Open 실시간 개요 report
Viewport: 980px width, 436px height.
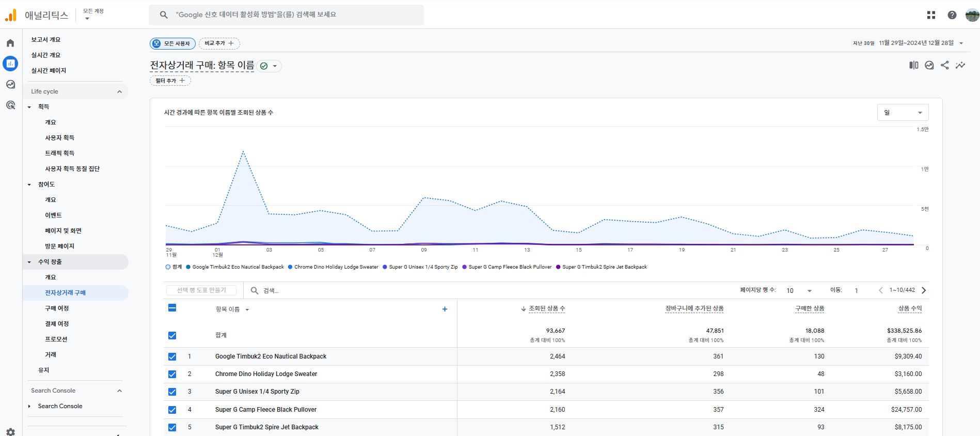tap(46, 55)
